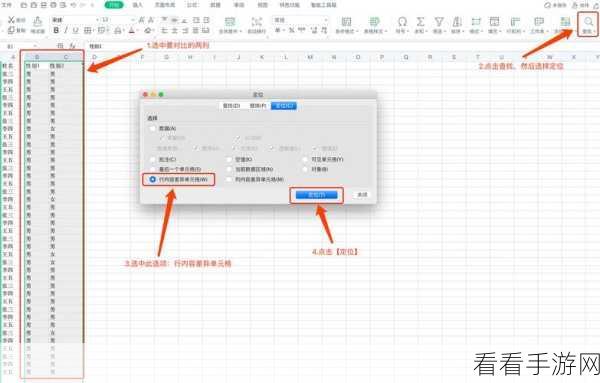Click the blue Go To (定位) button

[316, 195]
